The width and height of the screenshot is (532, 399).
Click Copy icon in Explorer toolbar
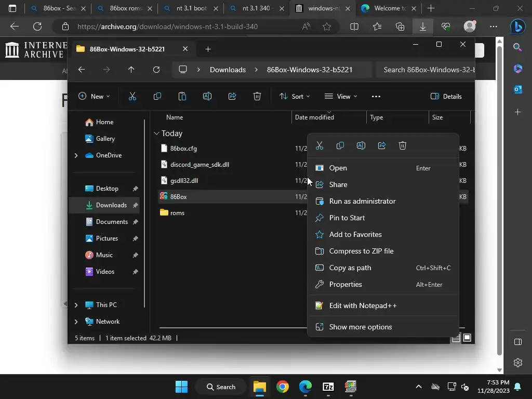(x=157, y=96)
